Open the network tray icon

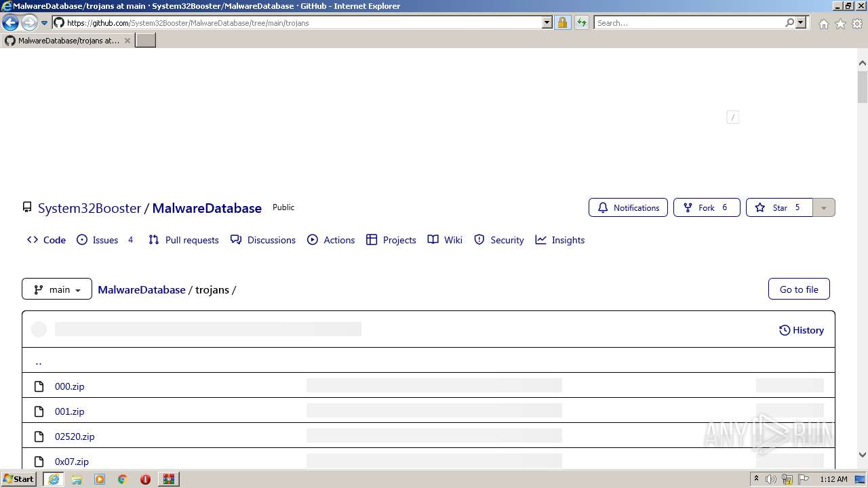787,479
